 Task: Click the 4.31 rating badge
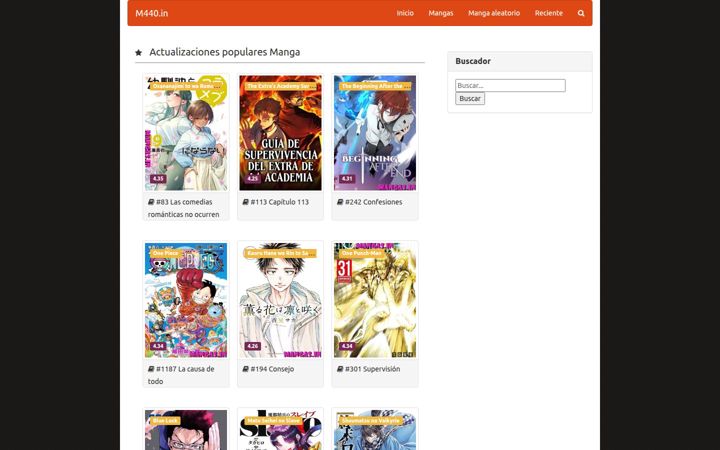click(347, 179)
